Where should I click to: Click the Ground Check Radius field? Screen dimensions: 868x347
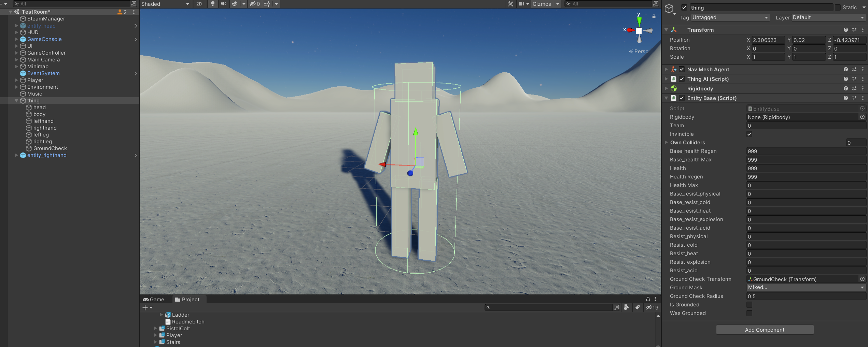[x=807, y=296]
